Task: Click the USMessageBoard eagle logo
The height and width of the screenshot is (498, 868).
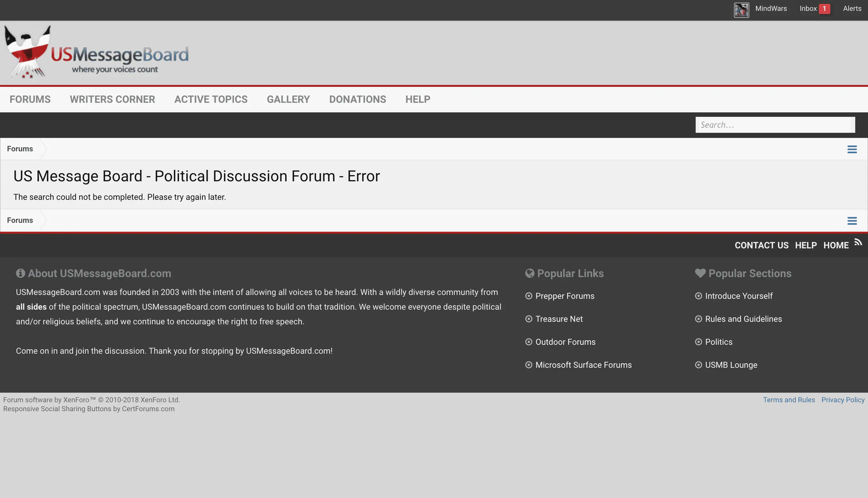Action: coord(27,52)
